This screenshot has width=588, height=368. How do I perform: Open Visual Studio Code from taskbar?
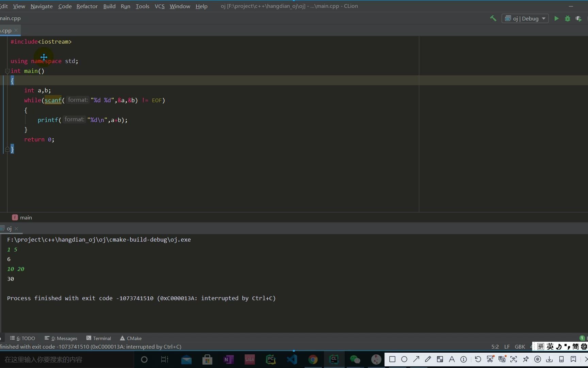[x=292, y=359]
